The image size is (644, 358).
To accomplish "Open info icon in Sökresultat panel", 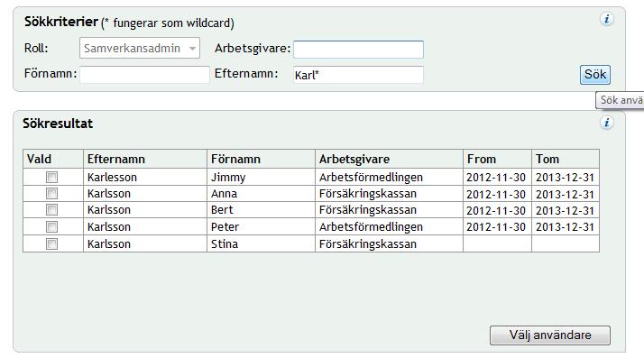I will 607,123.
